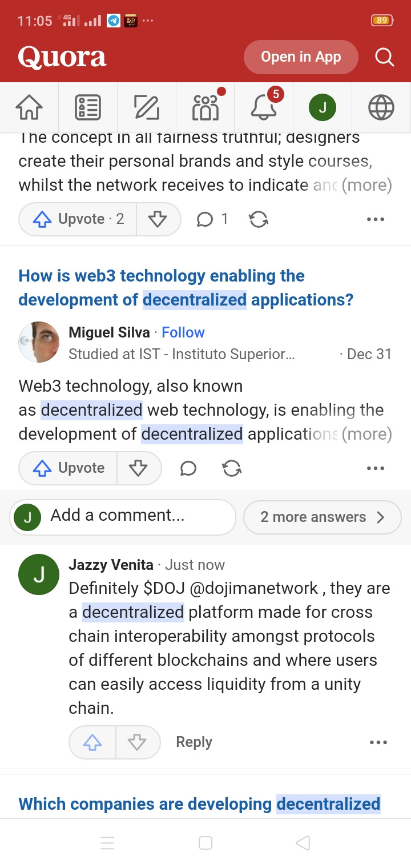The height and width of the screenshot is (868, 411).
Task: Open the globe language icon
Action: tap(381, 107)
